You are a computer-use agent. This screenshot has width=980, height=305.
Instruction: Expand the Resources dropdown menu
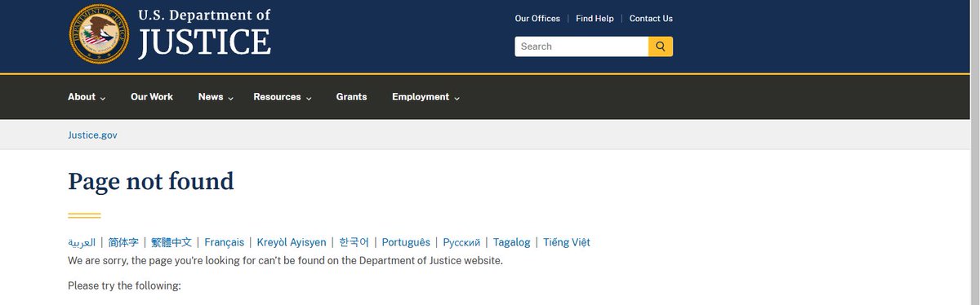(283, 97)
